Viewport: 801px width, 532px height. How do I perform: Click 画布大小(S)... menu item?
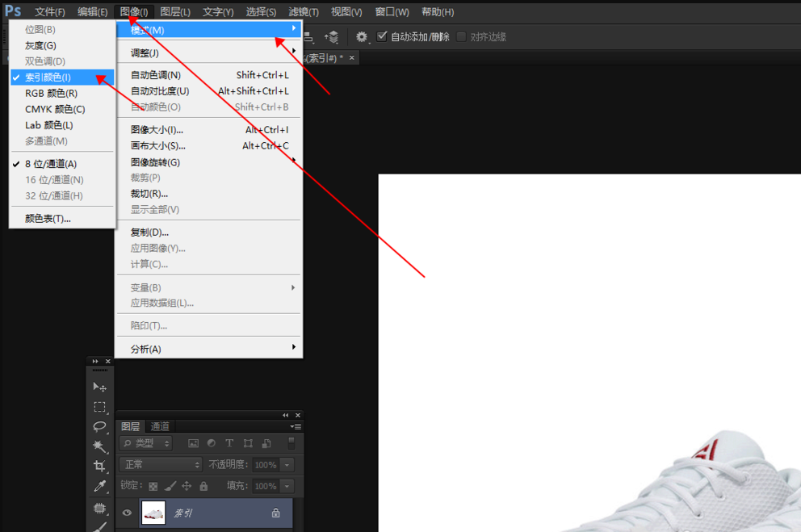click(209, 146)
